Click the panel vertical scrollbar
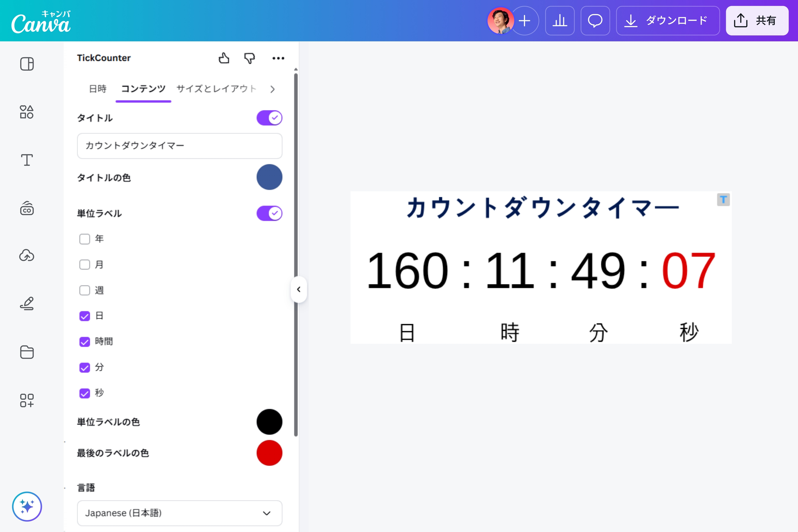The height and width of the screenshot is (532, 798). tap(296, 255)
